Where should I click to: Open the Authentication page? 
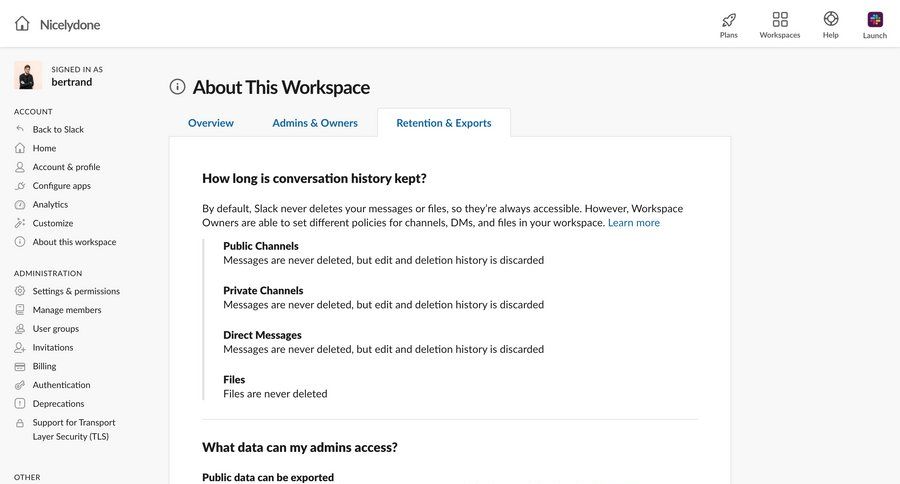pyautogui.click(x=61, y=385)
